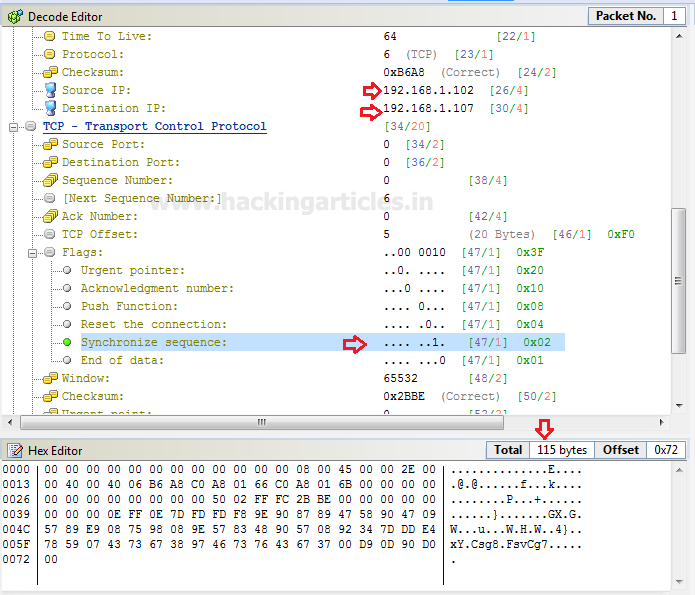695x595 pixels.
Task: Click horizontal scrollbar left arrow
Action: [x=10, y=422]
